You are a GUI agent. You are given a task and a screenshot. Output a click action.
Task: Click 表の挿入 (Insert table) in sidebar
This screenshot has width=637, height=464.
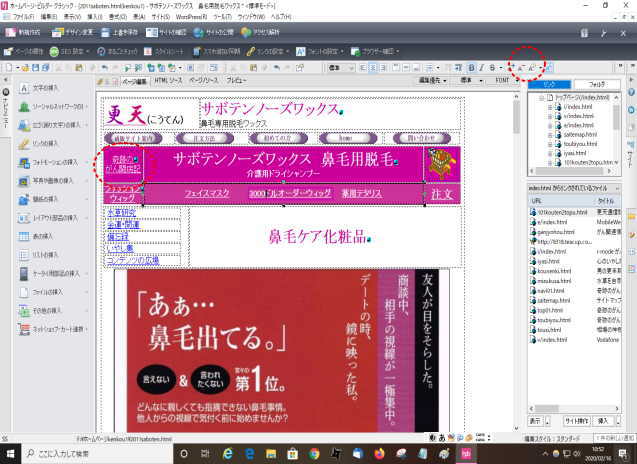point(37,236)
